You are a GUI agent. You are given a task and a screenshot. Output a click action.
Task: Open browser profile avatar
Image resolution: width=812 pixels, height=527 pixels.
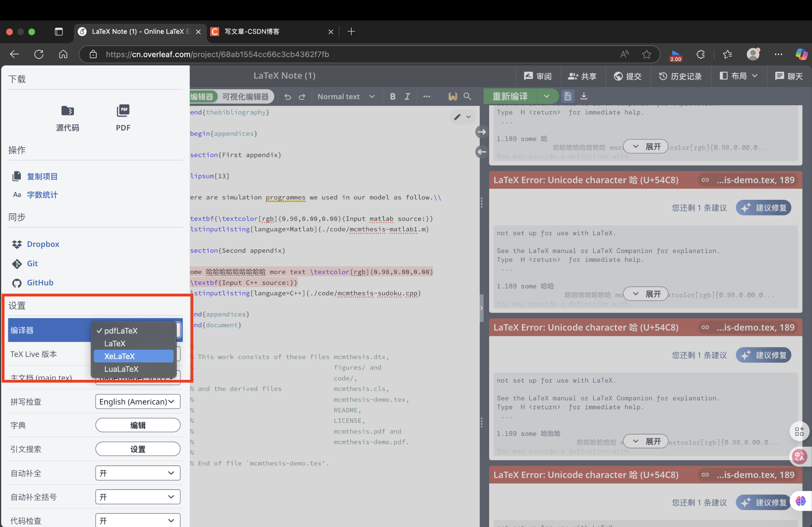coord(753,54)
